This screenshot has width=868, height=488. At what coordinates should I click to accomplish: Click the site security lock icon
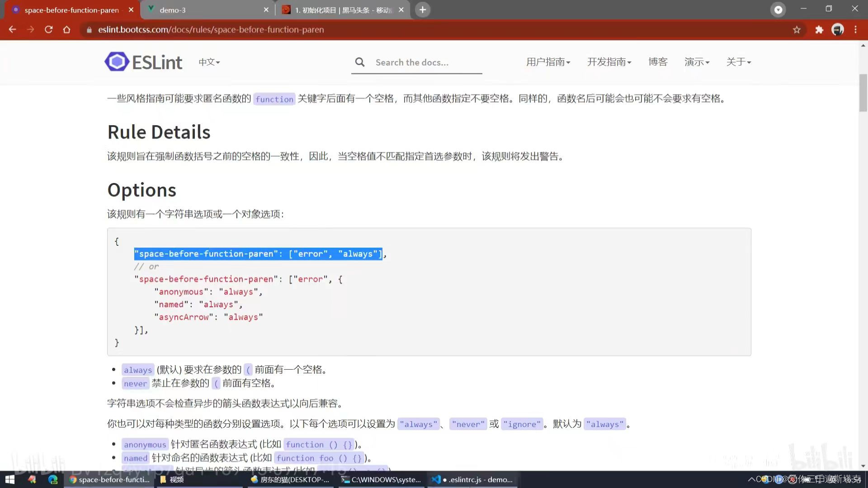coord(89,29)
